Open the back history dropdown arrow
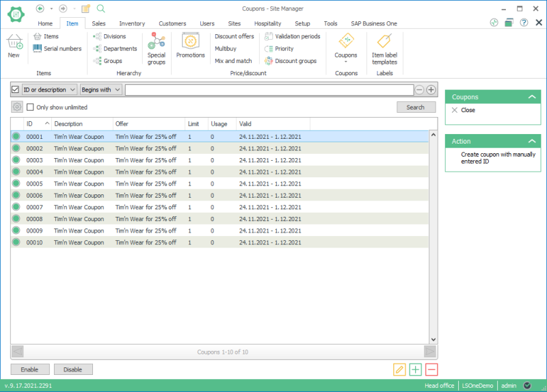 pyautogui.click(x=51, y=8)
